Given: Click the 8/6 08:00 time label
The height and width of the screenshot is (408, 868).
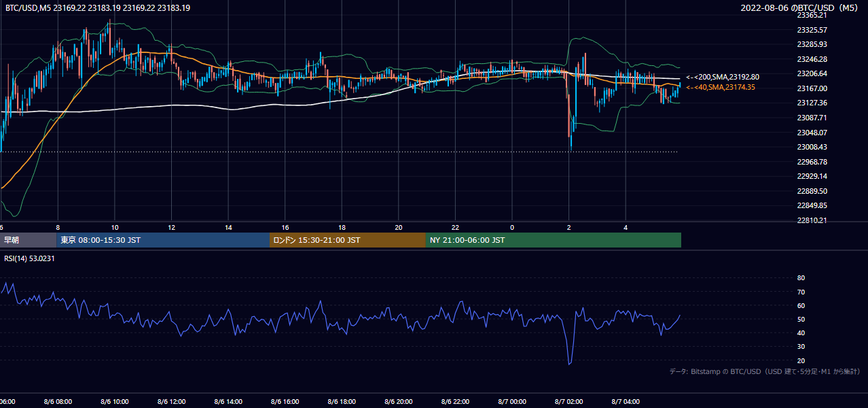Looking at the screenshot, I should click(x=58, y=402).
